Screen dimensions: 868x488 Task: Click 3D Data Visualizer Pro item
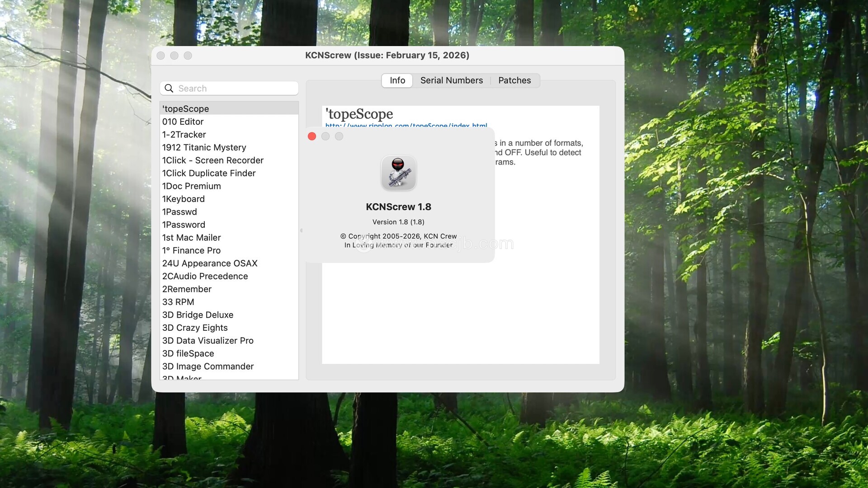click(x=208, y=341)
